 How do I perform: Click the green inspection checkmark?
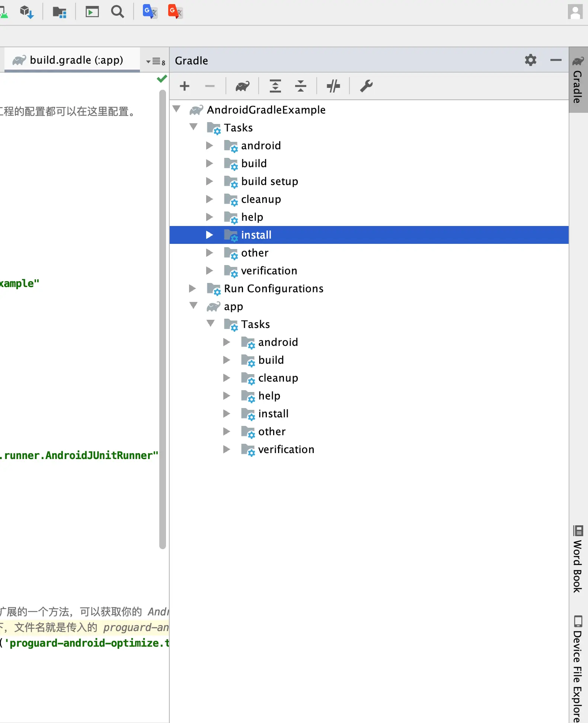[162, 79]
